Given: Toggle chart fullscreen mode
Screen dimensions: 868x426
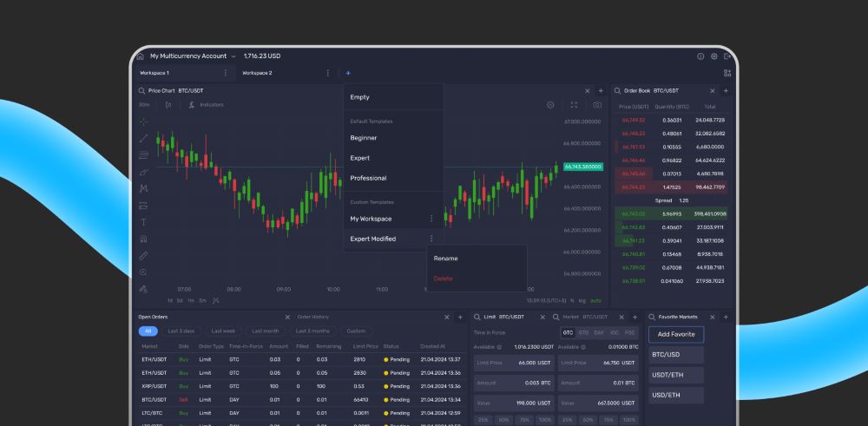Looking at the screenshot, I should click(574, 105).
